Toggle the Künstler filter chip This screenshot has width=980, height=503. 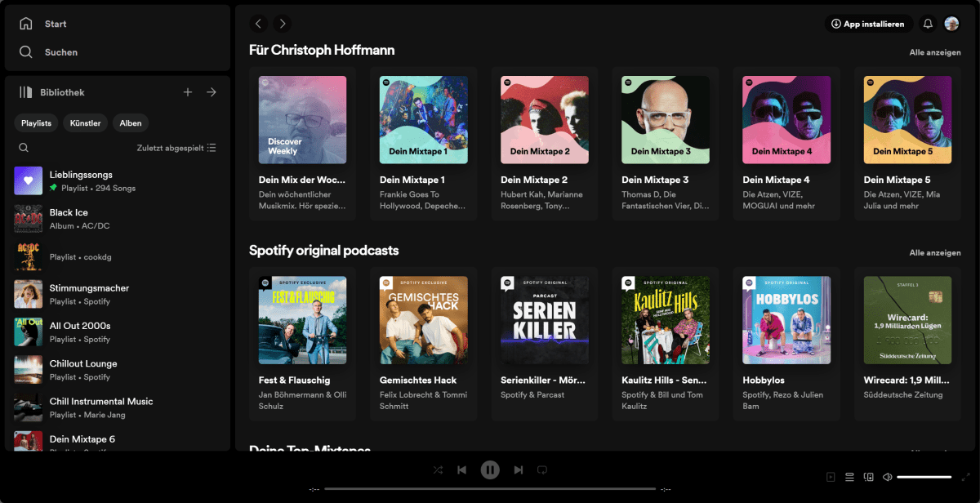point(84,123)
